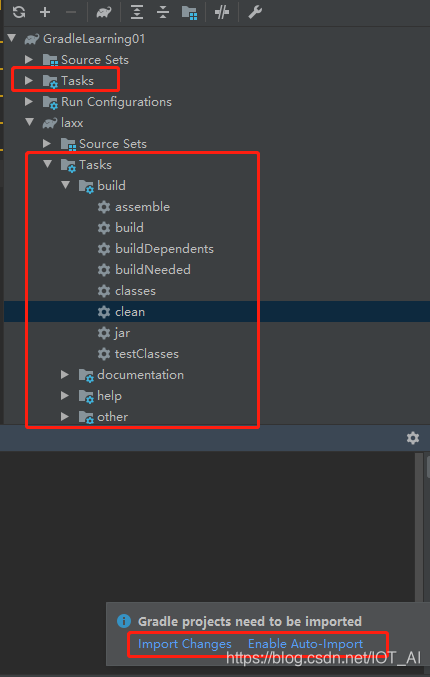Select the GradleLearning01 project label

(x=94, y=39)
